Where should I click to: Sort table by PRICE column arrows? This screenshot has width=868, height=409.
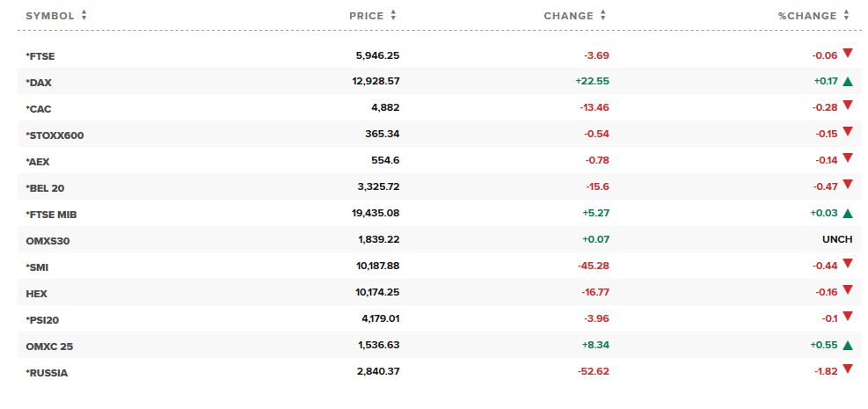(x=393, y=16)
